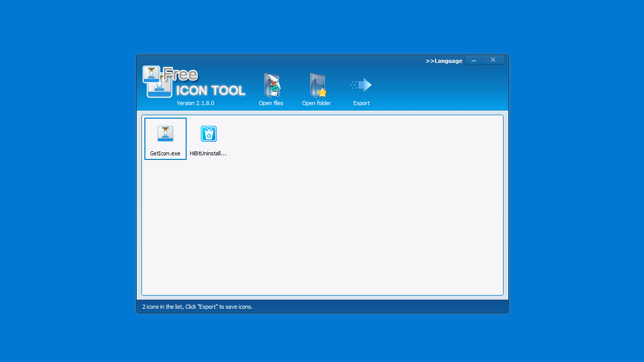Select the GetIcon.exe icon thumbnail
The width and height of the screenshot is (644, 362).
click(x=166, y=133)
